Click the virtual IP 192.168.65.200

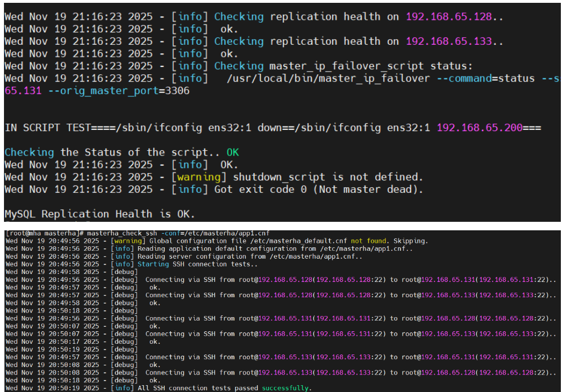[x=480, y=128]
